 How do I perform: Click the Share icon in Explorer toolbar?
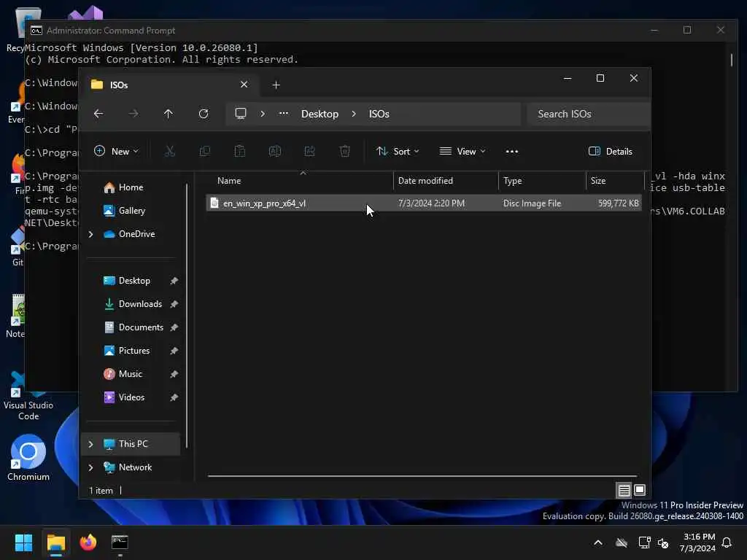click(309, 152)
